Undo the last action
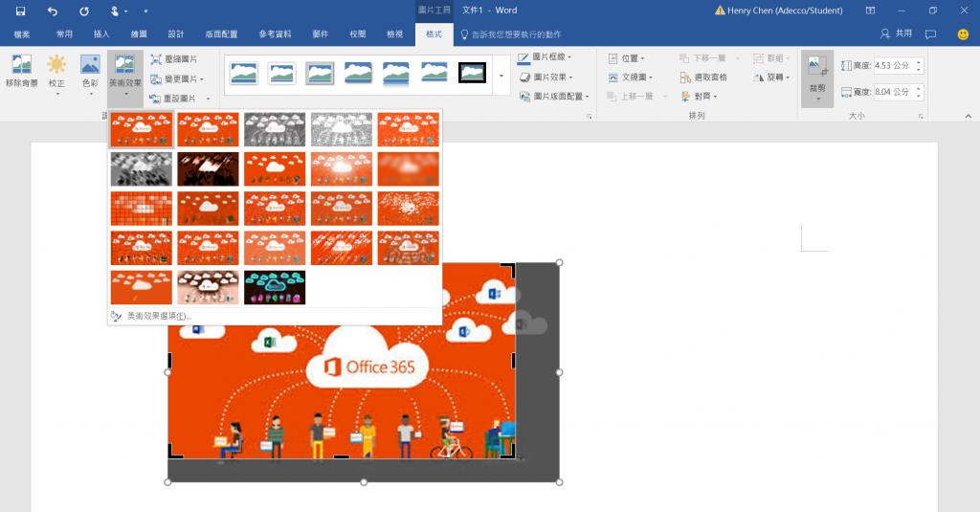The image size is (980, 512). [x=53, y=11]
